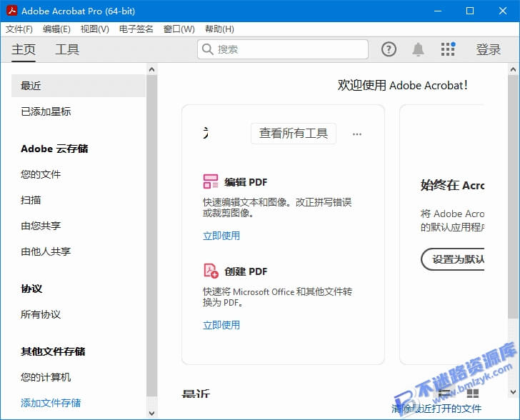Click the Edit PDF (编辑 PDF) tool icon
520x420 pixels.
pos(211,181)
